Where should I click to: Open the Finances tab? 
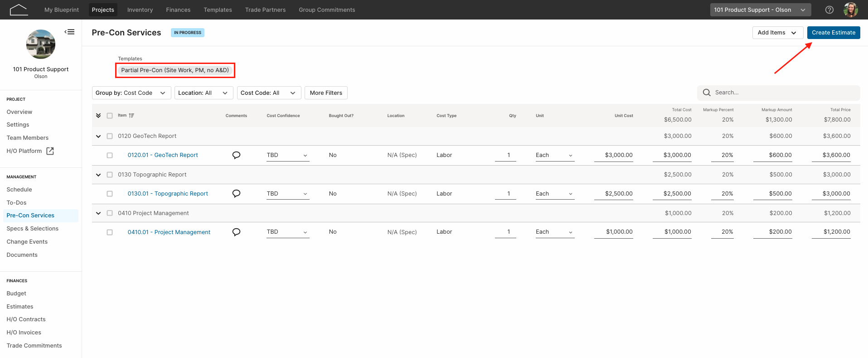[x=178, y=10]
